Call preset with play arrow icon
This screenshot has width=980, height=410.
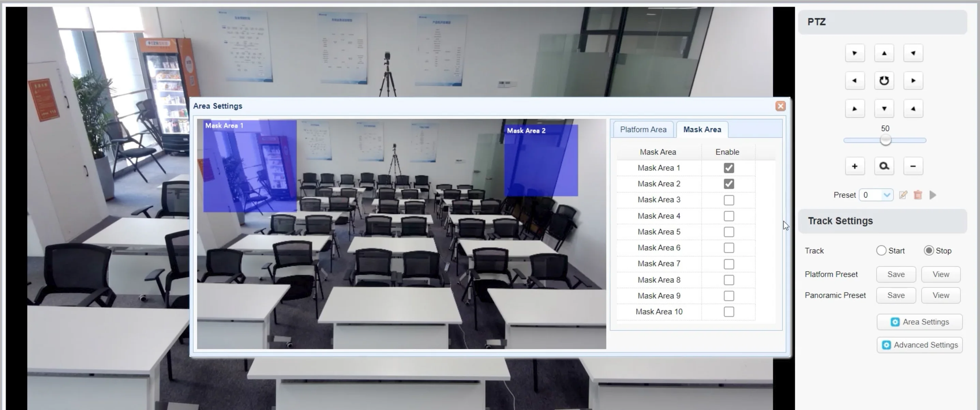[x=933, y=195]
